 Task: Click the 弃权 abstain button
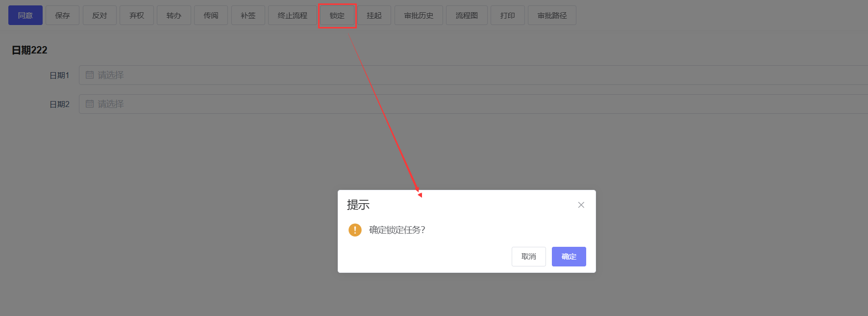[x=137, y=15]
